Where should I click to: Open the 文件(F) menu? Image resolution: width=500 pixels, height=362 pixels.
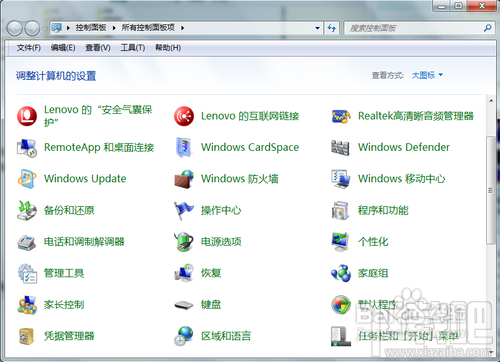tap(29, 48)
